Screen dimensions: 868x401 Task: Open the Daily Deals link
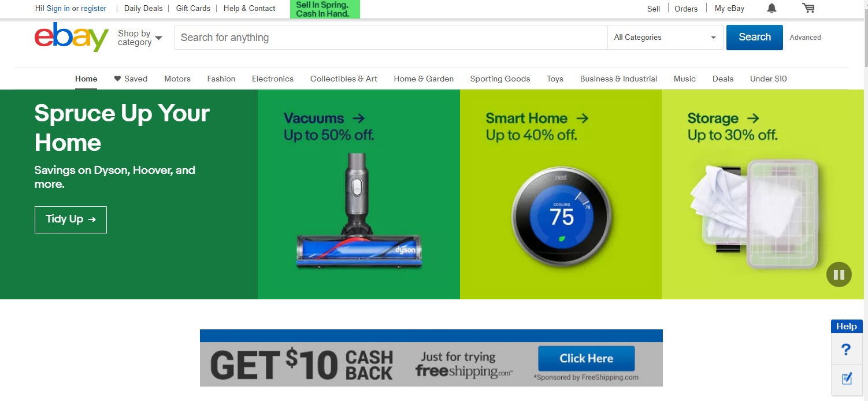[143, 9]
